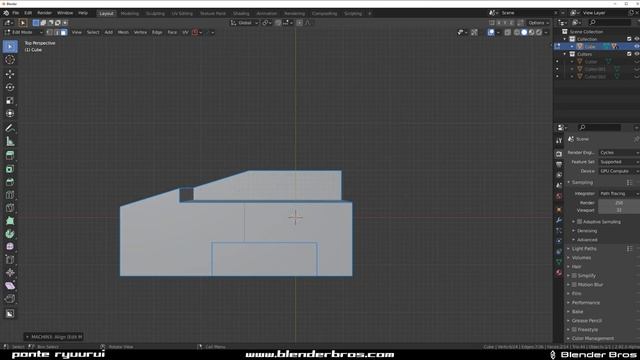Select the Select Box tool
Image resolution: width=640 pixels, height=360 pixels.
click(10, 47)
